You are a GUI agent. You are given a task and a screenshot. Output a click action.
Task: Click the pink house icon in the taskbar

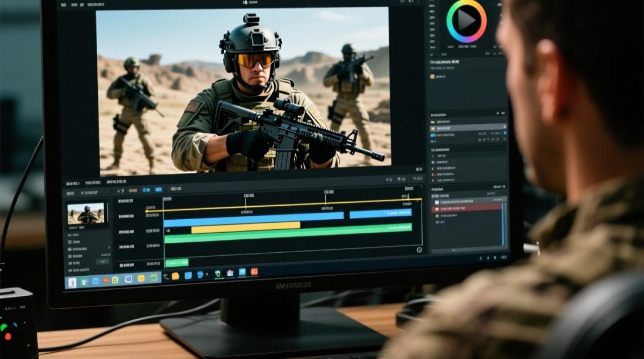[230, 273]
